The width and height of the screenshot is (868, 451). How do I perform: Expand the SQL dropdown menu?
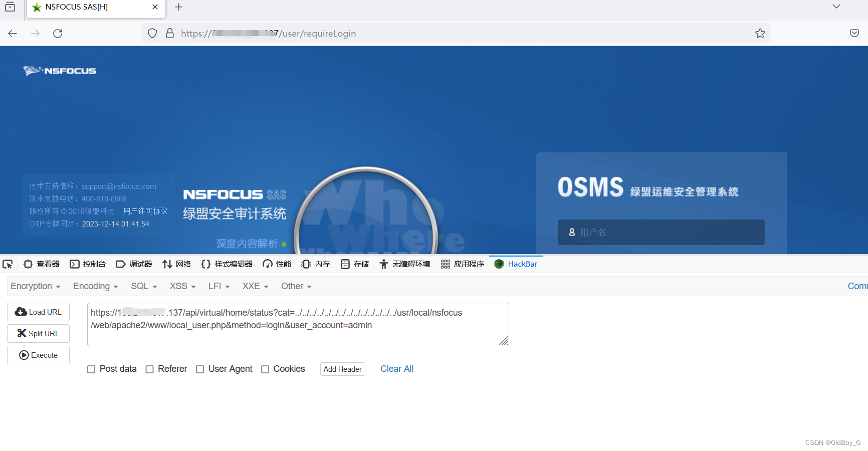tap(144, 286)
